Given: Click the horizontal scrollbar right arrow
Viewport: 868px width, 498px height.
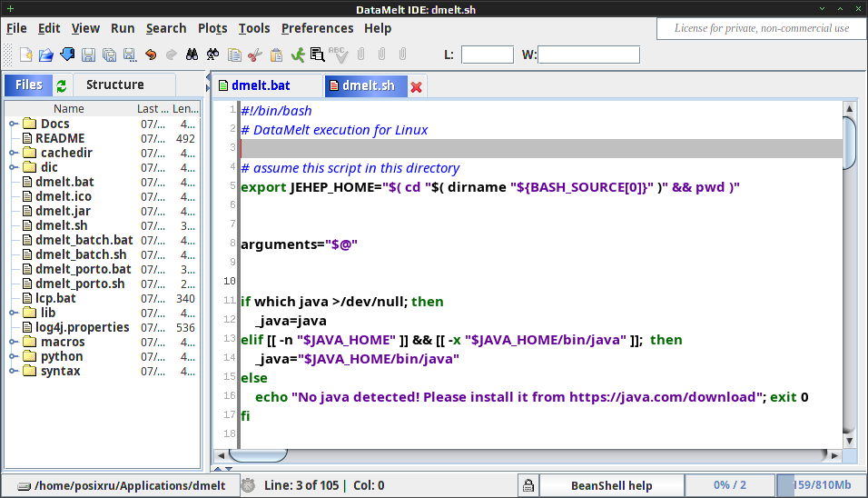Looking at the screenshot, I should [x=834, y=455].
